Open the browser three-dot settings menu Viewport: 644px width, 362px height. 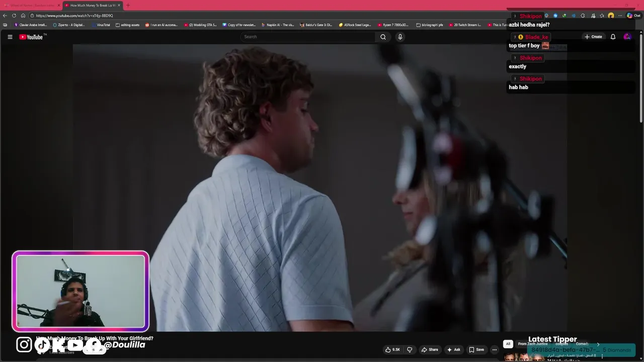[620, 16]
